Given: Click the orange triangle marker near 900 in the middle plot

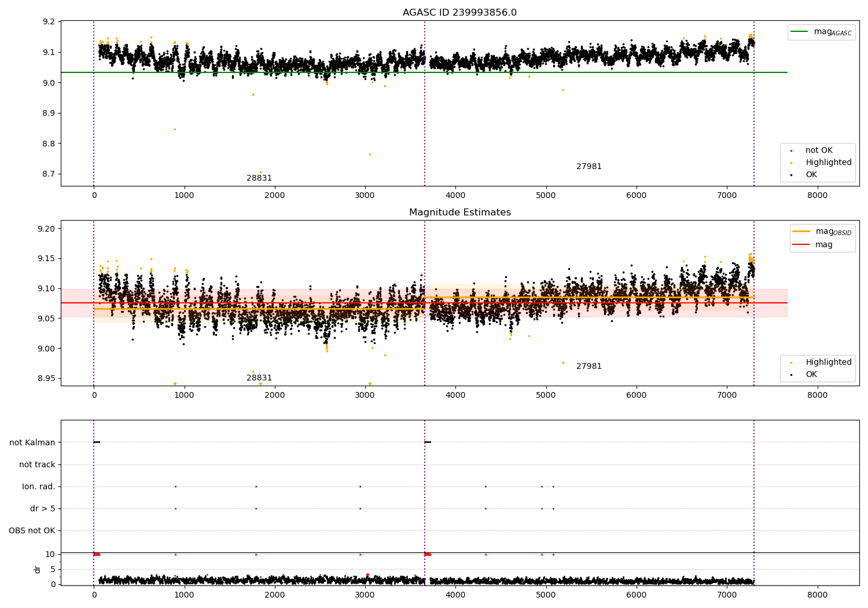Looking at the screenshot, I should point(175,384).
